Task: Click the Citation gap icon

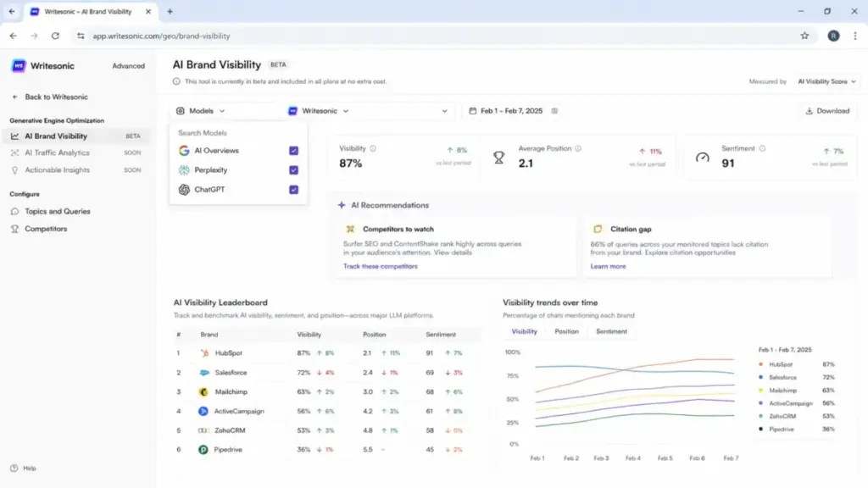Action: 598,229
